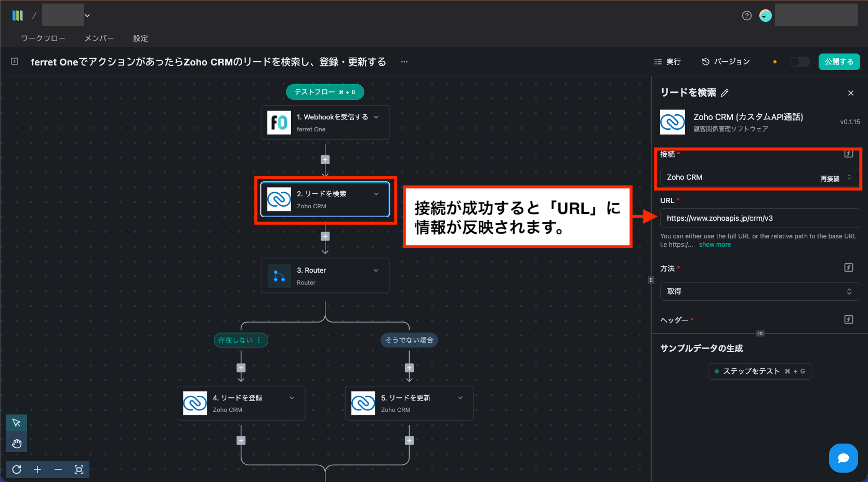The image size is (868, 482).
Task: Expand the Router step menu
Action: [376, 270]
